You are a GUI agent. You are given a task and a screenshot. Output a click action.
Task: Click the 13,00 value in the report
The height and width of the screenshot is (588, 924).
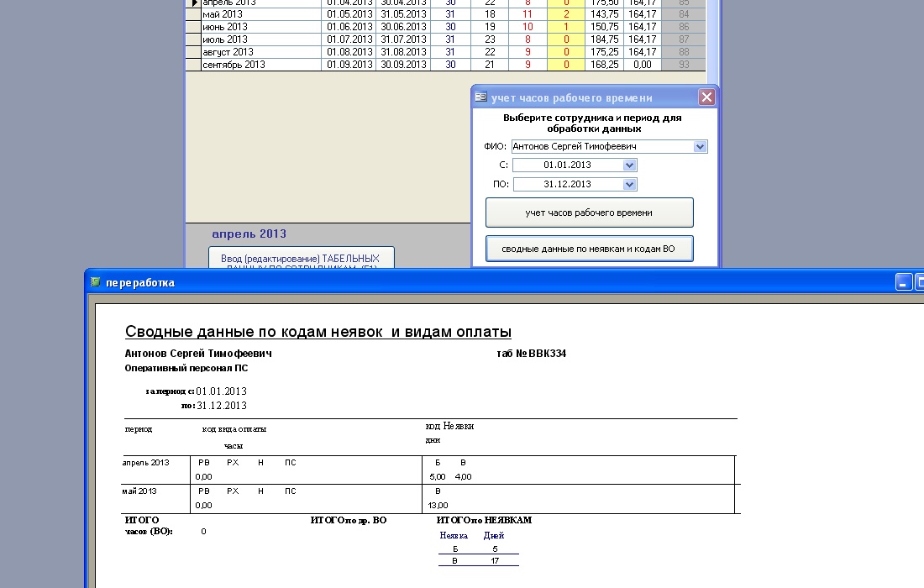[x=438, y=506]
